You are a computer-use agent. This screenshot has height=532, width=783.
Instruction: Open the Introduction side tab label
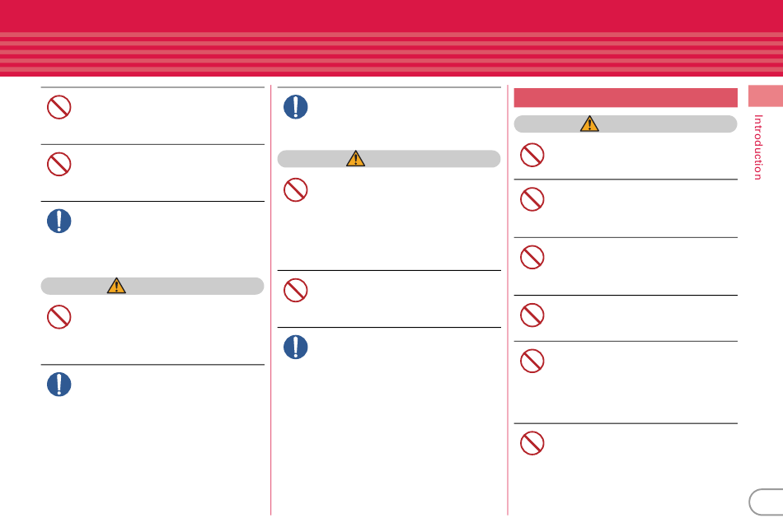tap(758, 147)
